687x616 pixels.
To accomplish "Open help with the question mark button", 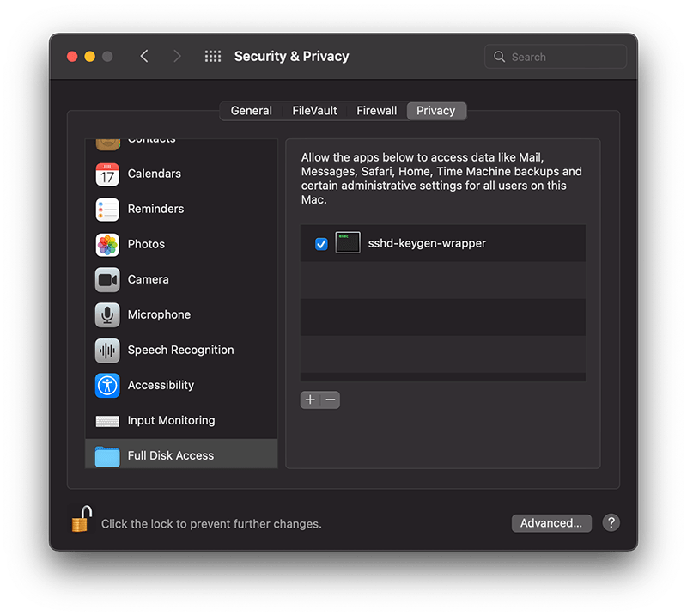I will click(x=611, y=523).
